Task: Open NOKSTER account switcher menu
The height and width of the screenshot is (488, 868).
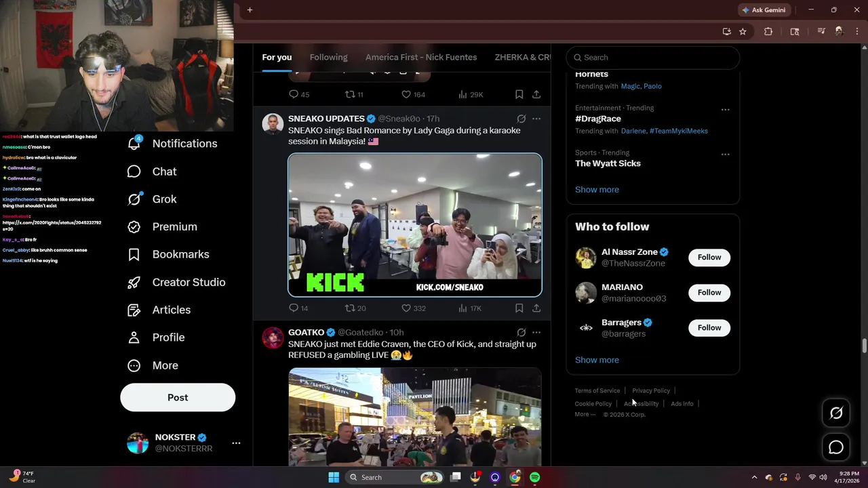Action: point(236,443)
